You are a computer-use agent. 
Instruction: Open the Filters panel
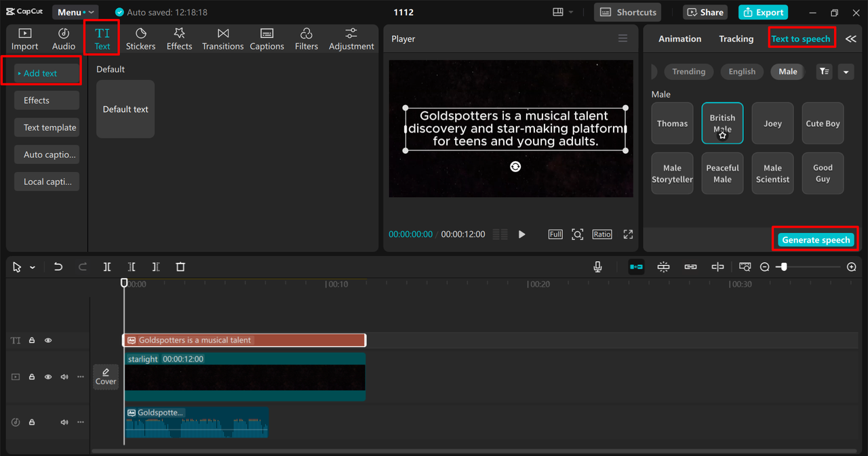307,39
